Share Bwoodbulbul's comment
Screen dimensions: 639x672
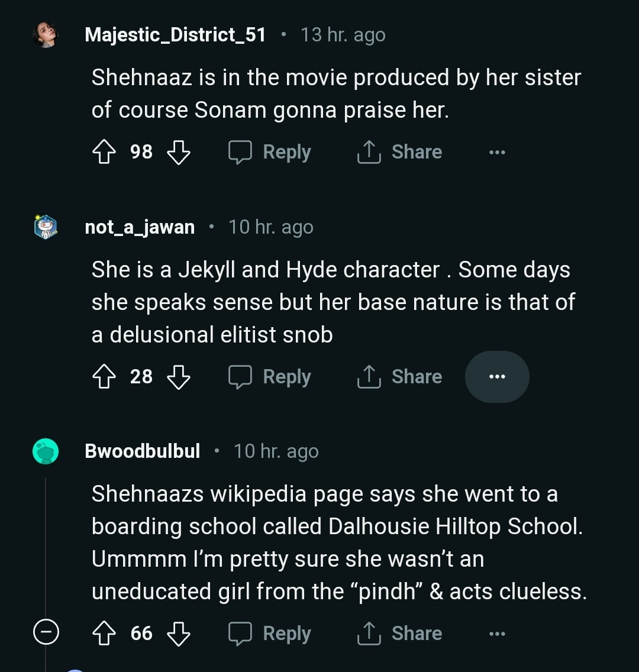pyautogui.click(x=400, y=634)
